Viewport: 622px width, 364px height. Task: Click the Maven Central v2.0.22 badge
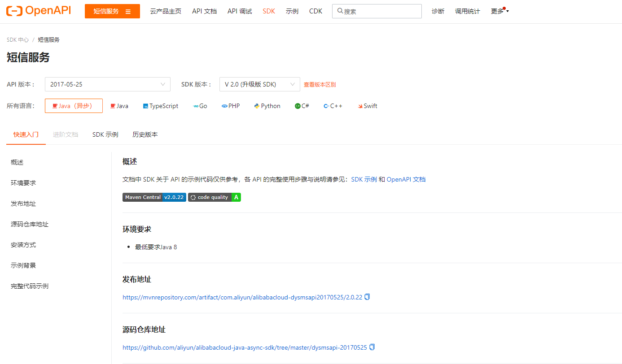[x=154, y=197]
